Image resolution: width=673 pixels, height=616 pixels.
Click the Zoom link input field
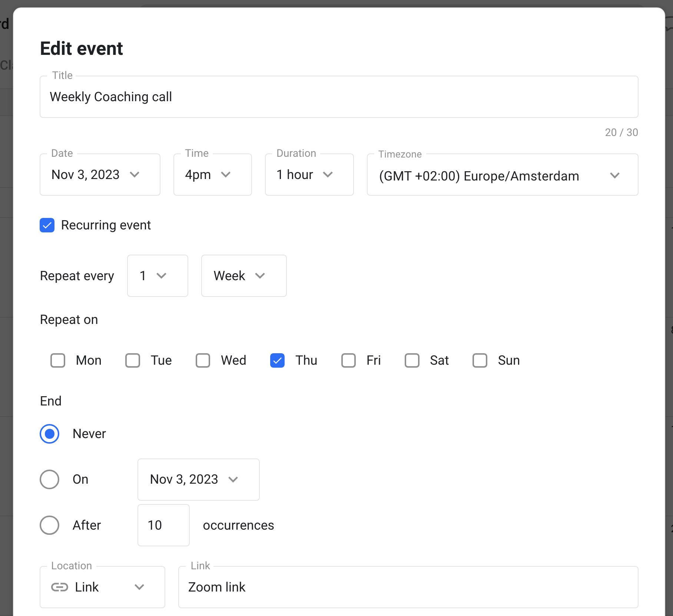pyautogui.click(x=408, y=587)
